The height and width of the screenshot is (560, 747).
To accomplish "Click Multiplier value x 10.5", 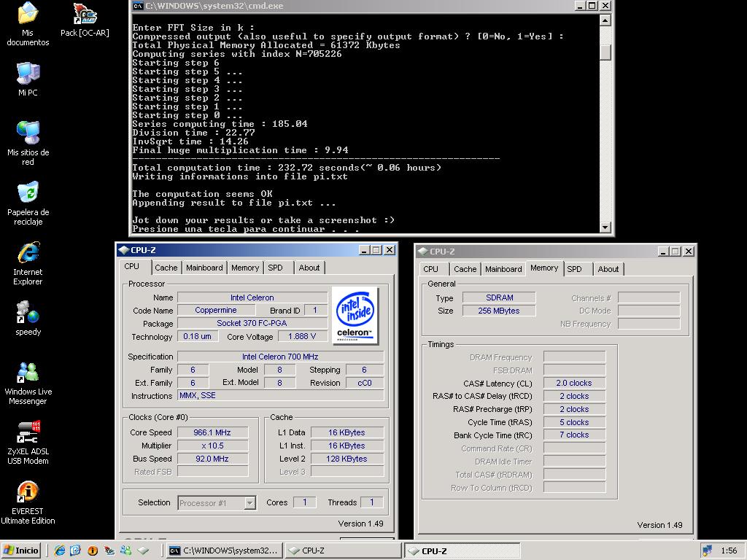I will [x=212, y=446].
